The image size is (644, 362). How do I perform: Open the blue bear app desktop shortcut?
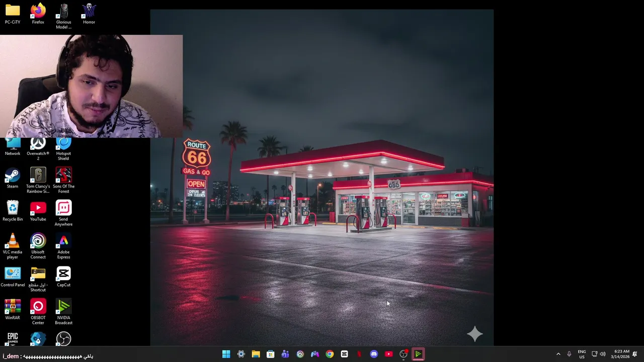coord(38,338)
